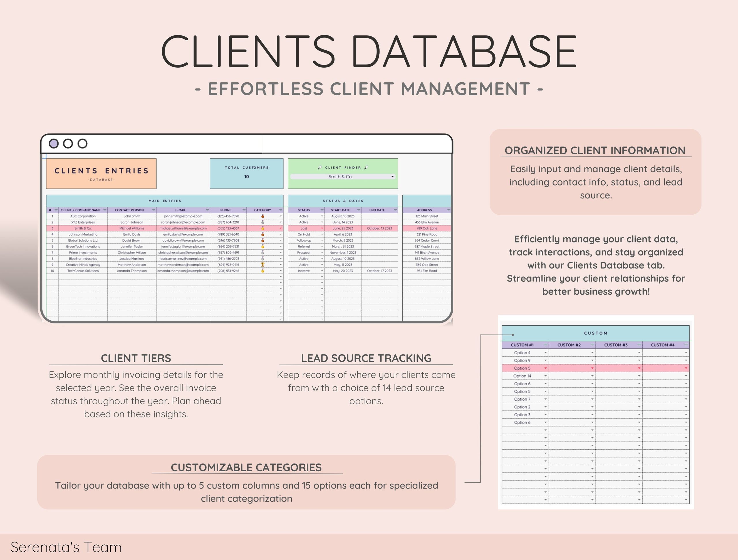Click the medal icon in Global Solutions Ltd. row

click(263, 240)
